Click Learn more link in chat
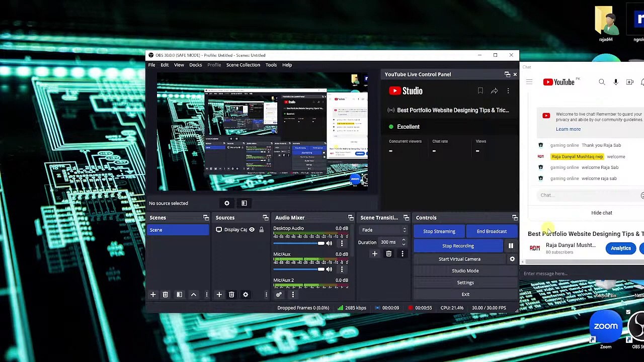This screenshot has height=362, width=644. coord(568,129)
